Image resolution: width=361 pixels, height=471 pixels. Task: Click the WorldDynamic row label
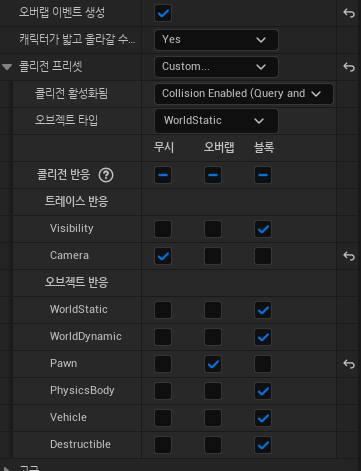pos(86,336)
